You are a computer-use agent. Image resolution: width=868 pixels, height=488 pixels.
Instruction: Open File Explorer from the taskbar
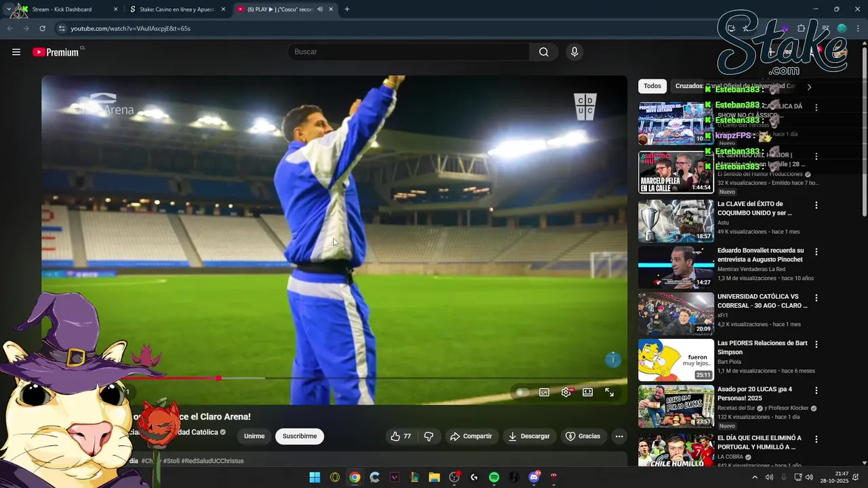(434, 477)
